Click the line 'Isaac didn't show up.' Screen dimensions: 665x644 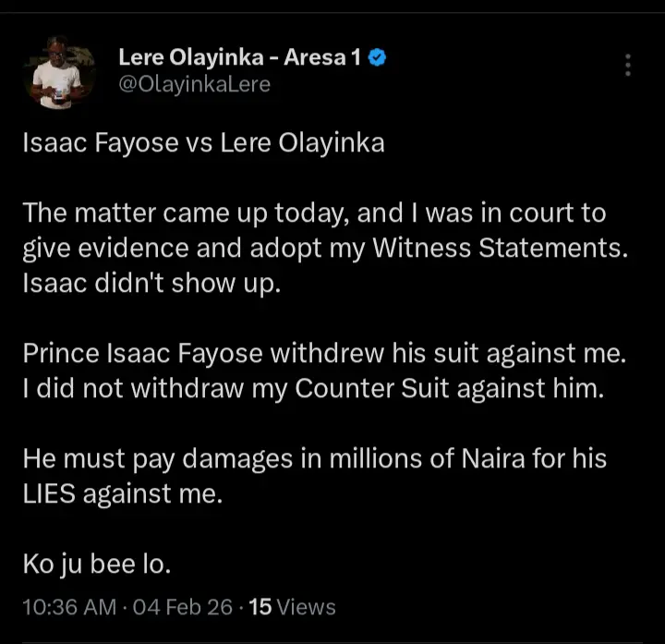[x=150, y=285]
